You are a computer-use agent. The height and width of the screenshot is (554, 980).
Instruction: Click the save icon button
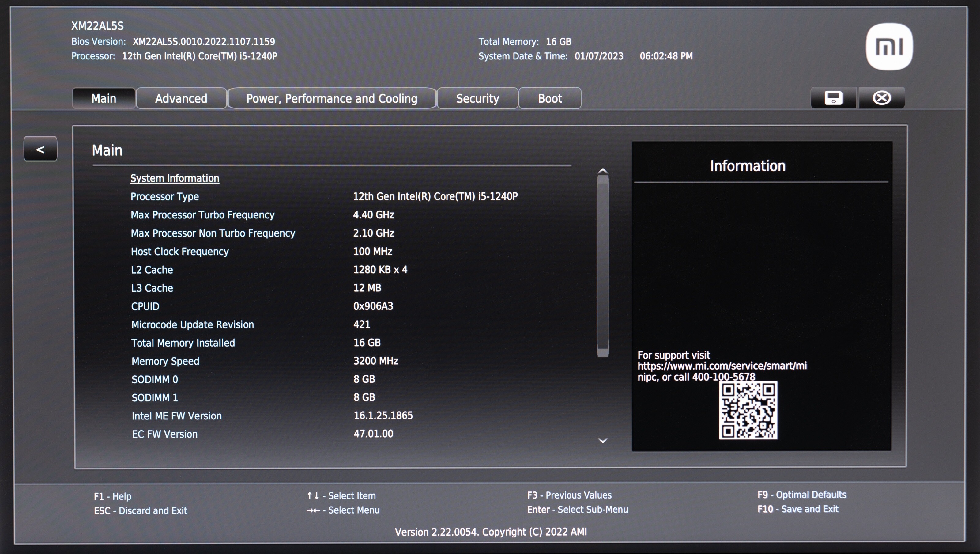pyautogui.click(x=833, y=98)
